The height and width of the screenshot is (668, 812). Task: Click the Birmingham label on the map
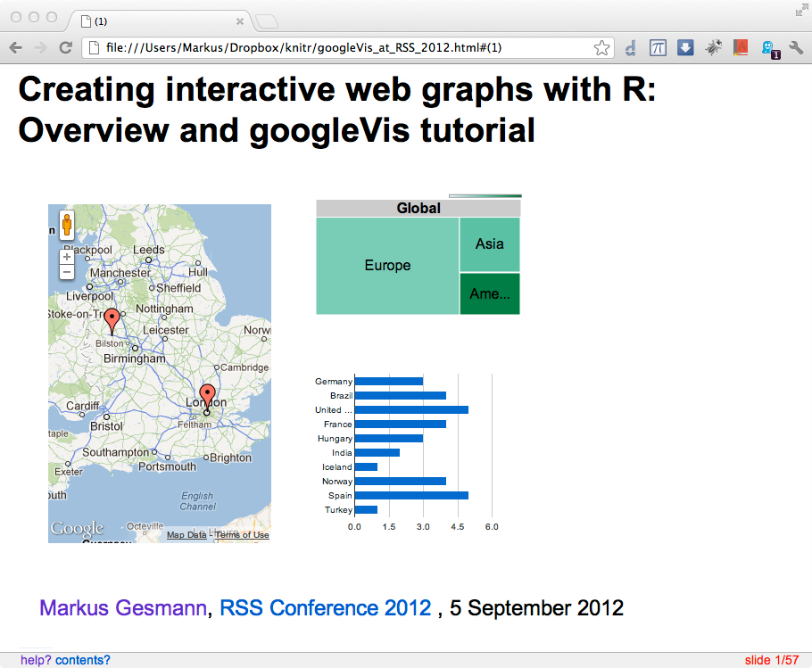(135, 358)
